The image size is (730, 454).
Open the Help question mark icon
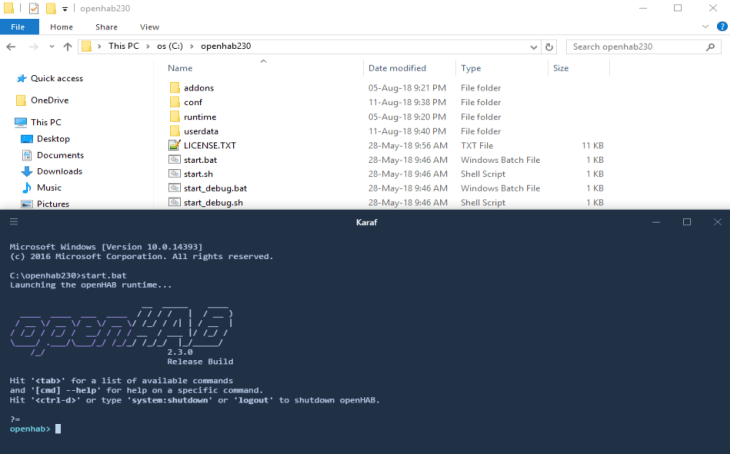click(x=720, y=27)
